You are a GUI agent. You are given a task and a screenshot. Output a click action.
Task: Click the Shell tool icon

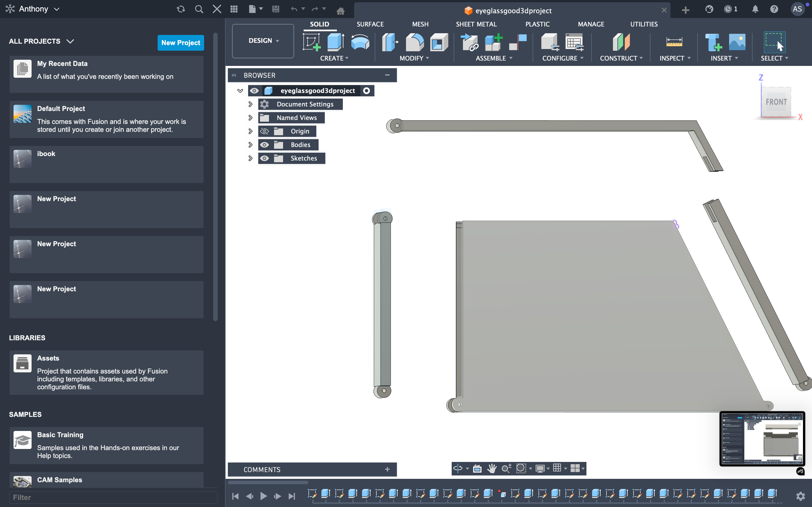(x=438, y=42)
